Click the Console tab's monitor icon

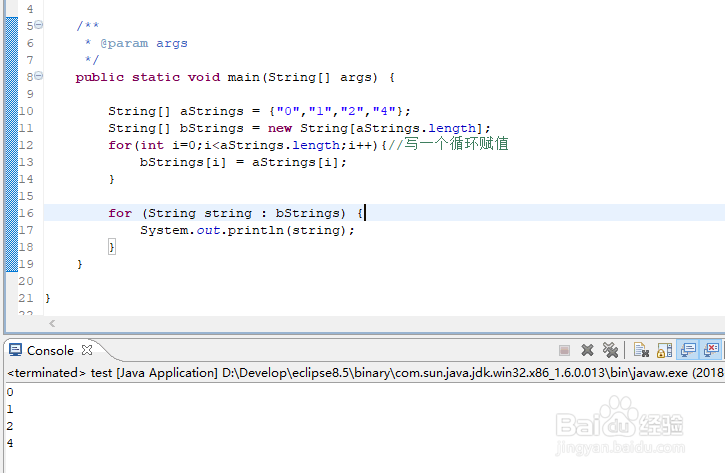[x=15, y=350]
